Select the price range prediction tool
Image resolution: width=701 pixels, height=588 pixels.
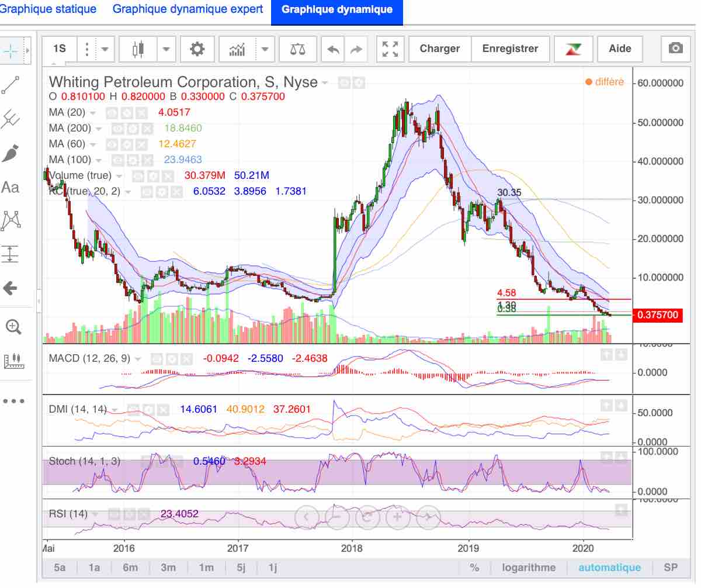pyautogui.click(x=11, y=254)
